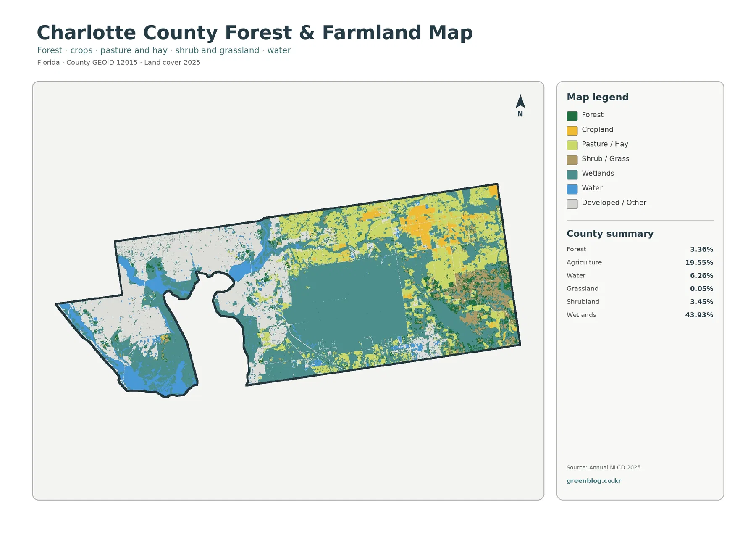Select the Agriculture value 19.55%

point(699,263)
